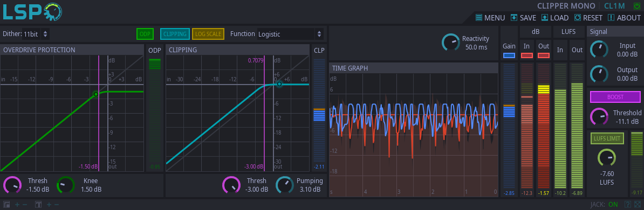Viewport: 644px width, 210px height.
Task: Click the UI scaling icon in bottom bar
Action: coord(6,204)
